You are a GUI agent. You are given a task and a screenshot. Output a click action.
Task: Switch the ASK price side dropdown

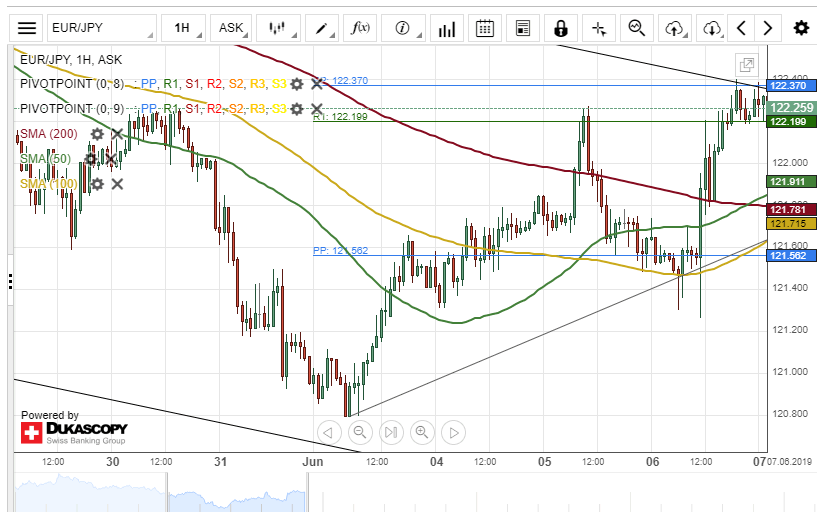pos(231,28)
